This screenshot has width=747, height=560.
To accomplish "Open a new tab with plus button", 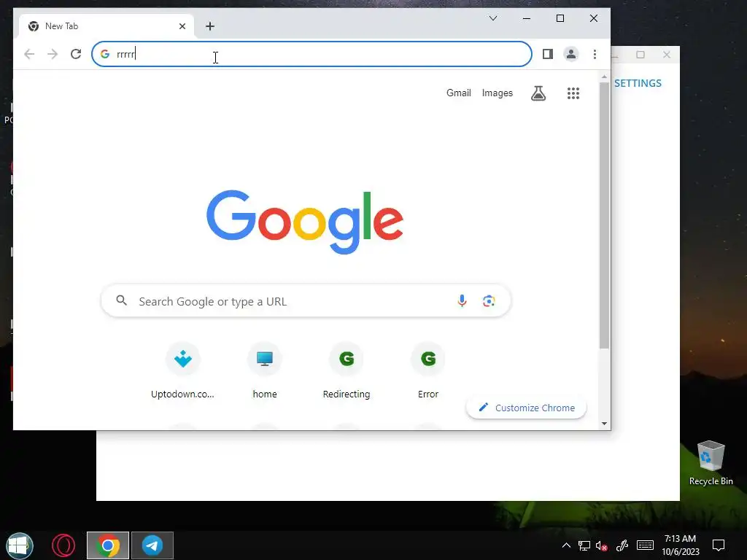I will (x=210, y=26).
